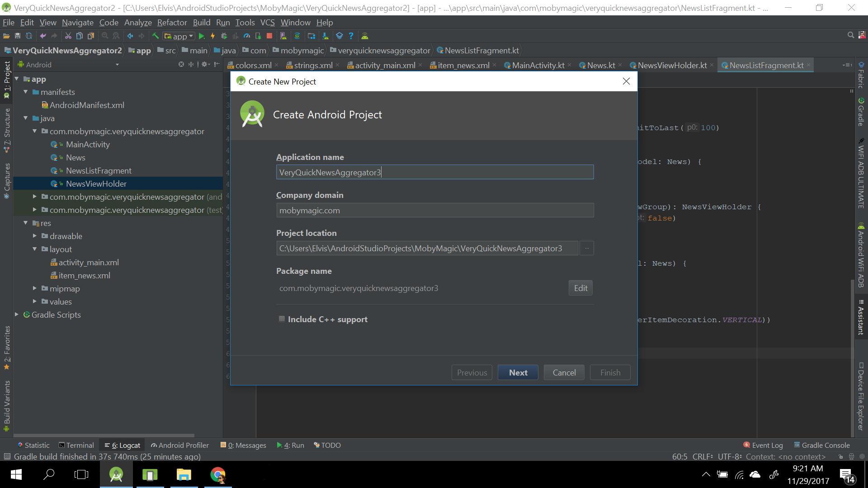868x488 pixels.
Task: Click the Back navigation arrow icon
Action: click(130, 36)
